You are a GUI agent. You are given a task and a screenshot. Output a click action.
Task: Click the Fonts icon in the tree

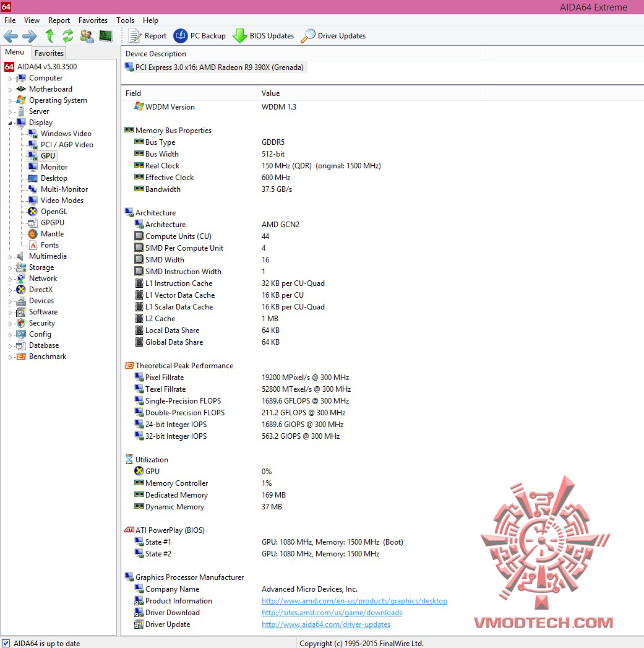point(33,245)
